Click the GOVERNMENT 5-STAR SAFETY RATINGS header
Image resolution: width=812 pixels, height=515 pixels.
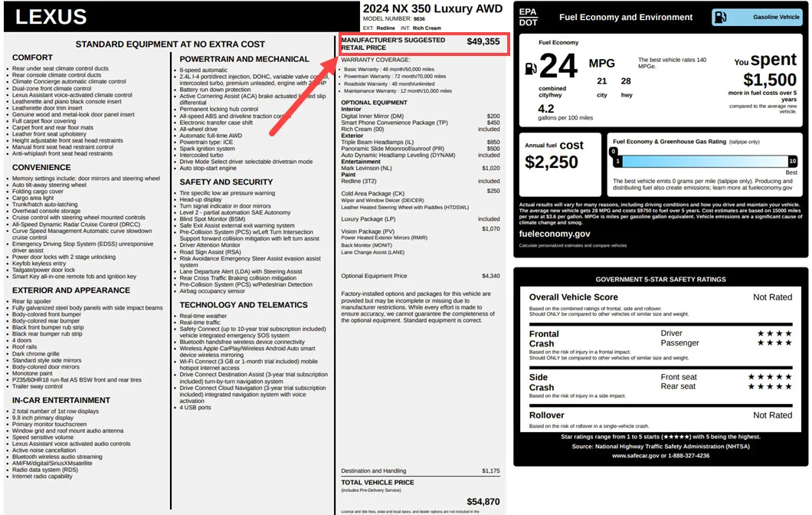661,280
